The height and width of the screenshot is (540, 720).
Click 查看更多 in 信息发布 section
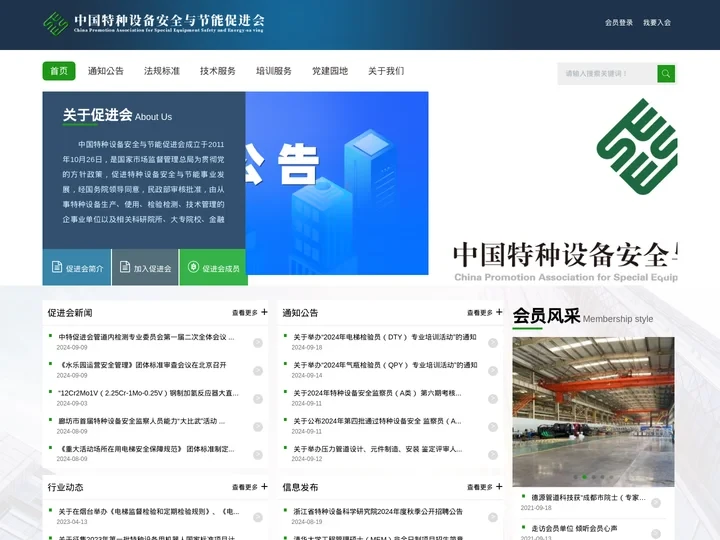coord(480,487)
